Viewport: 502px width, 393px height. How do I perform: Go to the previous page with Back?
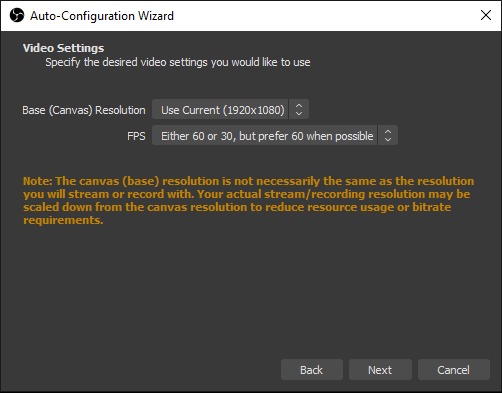coord(312,370)
